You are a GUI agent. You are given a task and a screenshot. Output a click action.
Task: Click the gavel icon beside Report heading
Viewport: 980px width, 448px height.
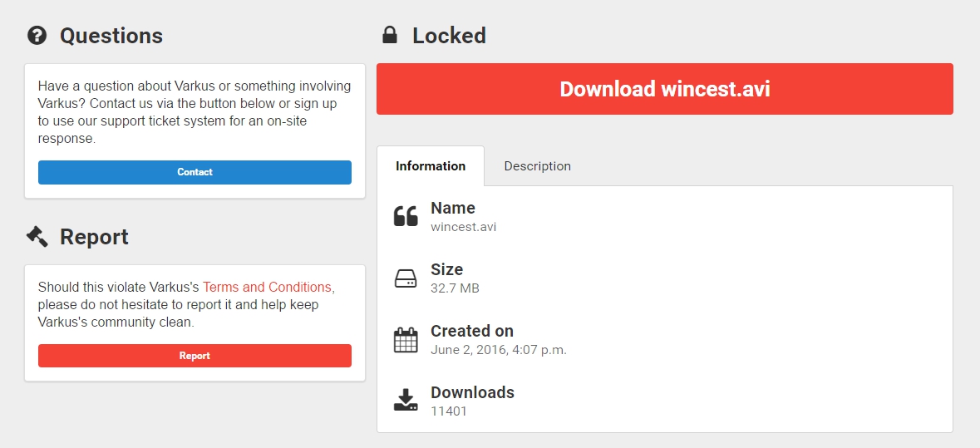point(37,236)
